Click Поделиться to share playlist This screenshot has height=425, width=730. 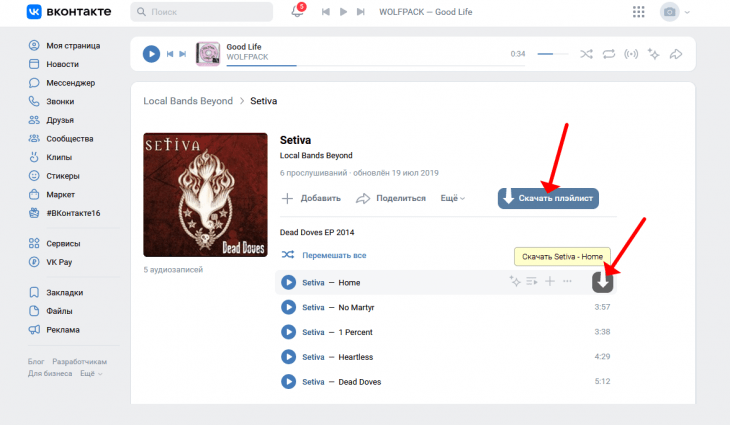[391, 198]
